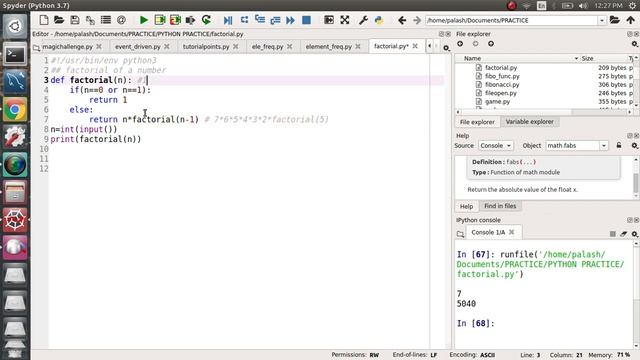Switch to the element_freq.py tab
This screenshot has height=360, width=640.
[329, 47]
